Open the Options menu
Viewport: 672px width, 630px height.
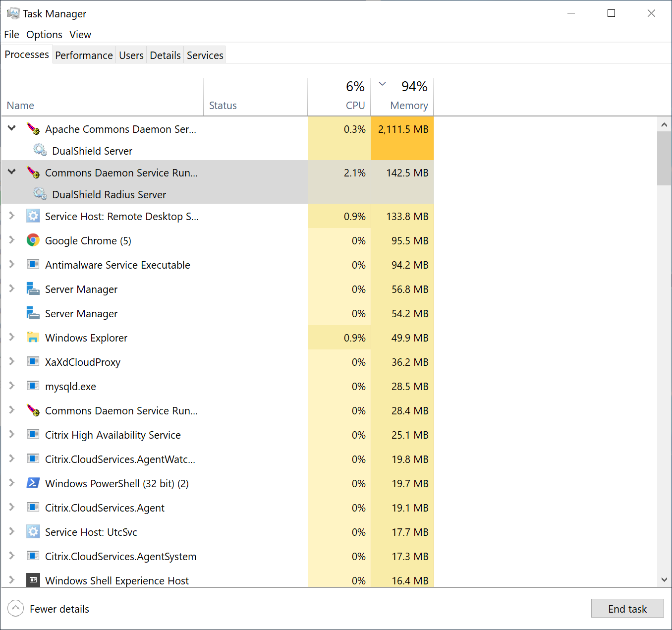coord(44,35)
